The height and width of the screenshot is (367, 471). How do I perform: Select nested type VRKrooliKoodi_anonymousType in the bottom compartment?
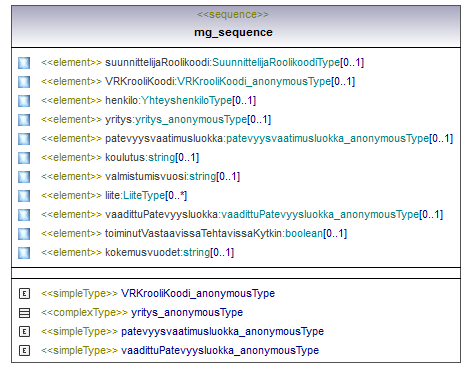(198, 294)
